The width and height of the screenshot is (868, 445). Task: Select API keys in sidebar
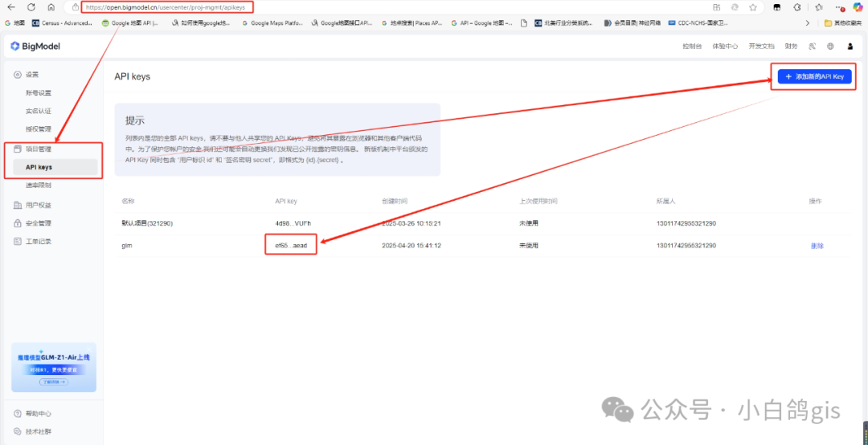[x=55, y=167]
